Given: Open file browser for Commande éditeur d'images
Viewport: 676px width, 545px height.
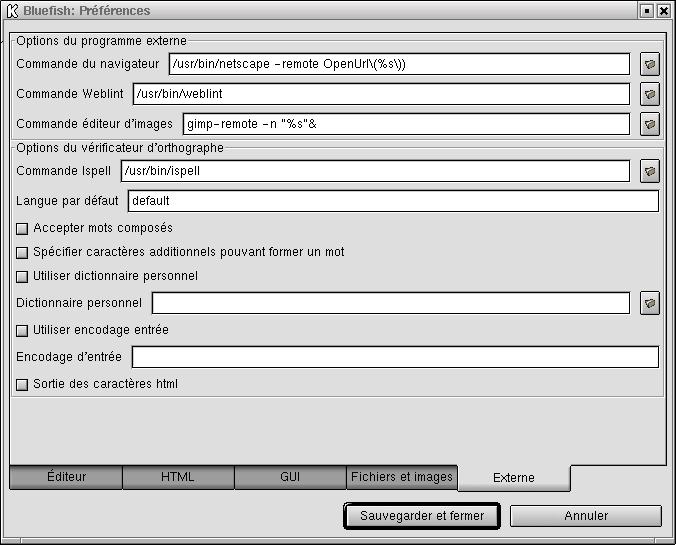Looking at the screenshot, I should pos(650,125).
